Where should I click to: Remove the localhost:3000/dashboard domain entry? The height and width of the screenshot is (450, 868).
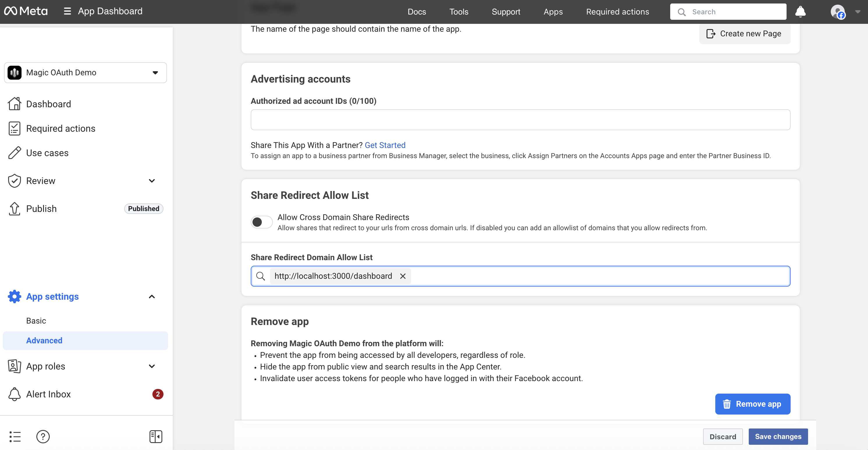[403, 276]
